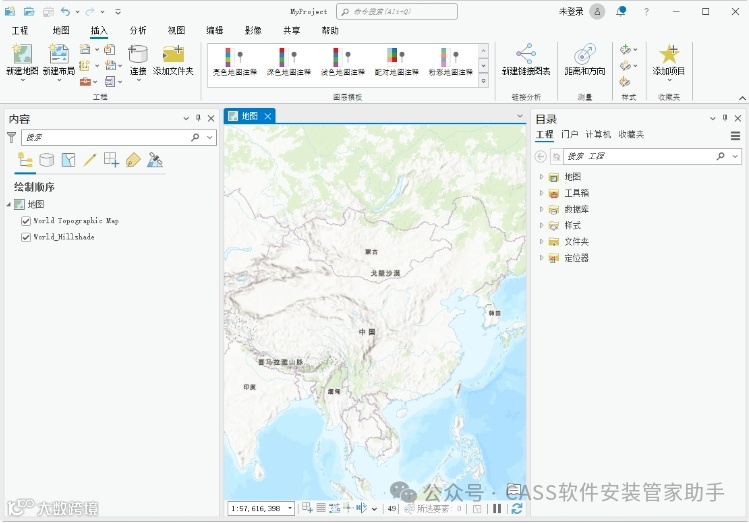
Task: Collapse the ribbon with the chevron
Action: (742, 98)
